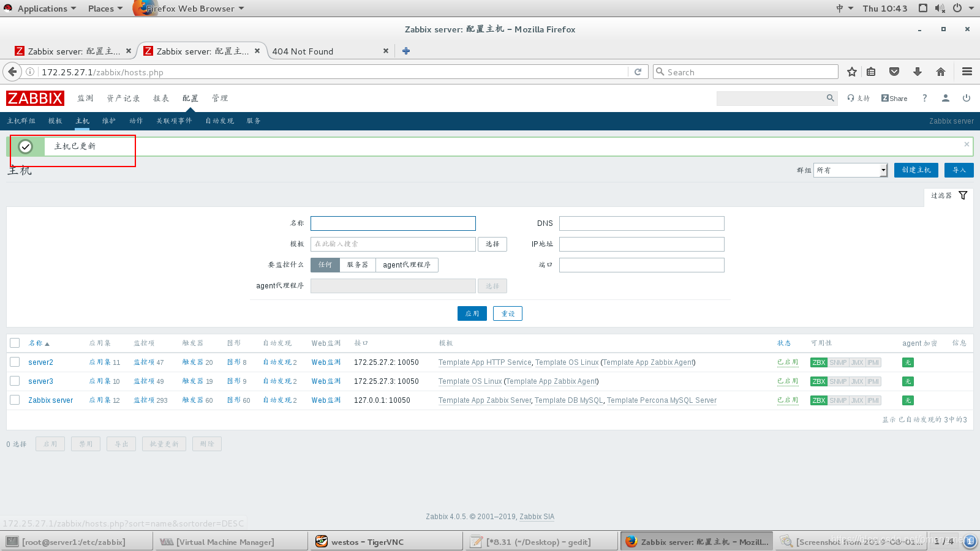Viewport: 980px width, 551px height.
Task: Open the system volume icon
Action: click(940, 8)
